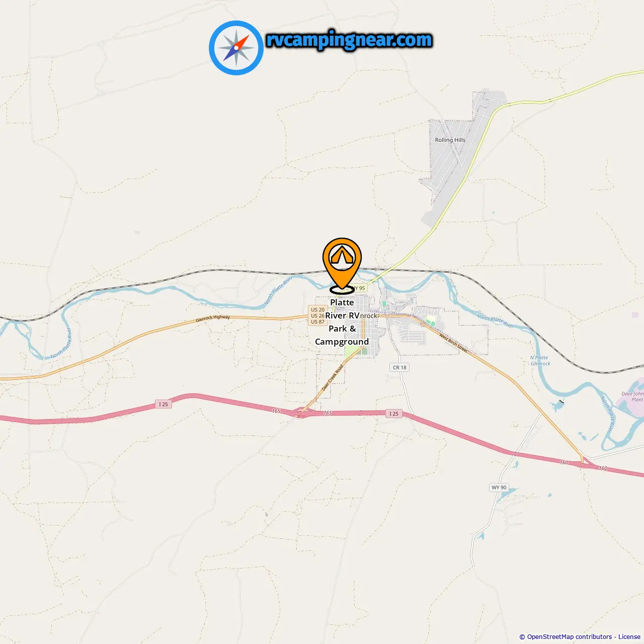The image size is (644, 644).
Task: Click the WY 95 route shield
Action: click(359, 288)
